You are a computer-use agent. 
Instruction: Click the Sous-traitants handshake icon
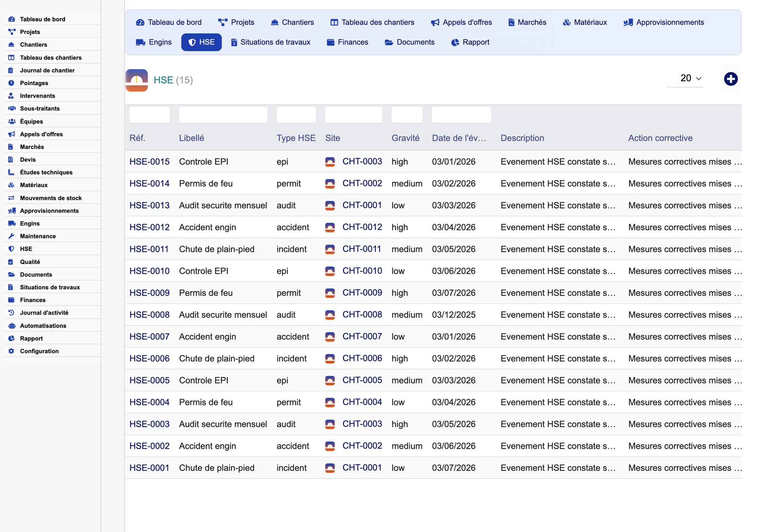(x=12, y=108)
